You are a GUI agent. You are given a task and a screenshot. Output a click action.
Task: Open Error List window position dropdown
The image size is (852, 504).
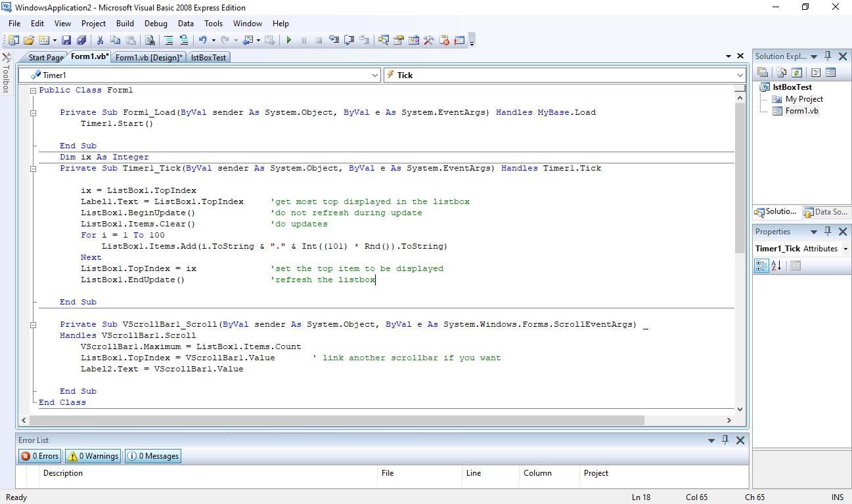(x=711, y=440)
